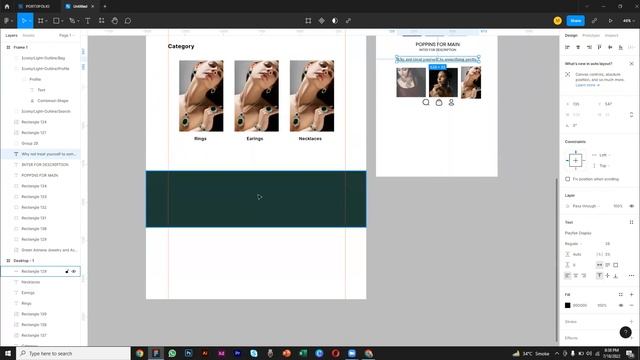Switch to the Inspect tab
Image resolution: width=640 pixels, height=360 pixels.
pos(611,36)
